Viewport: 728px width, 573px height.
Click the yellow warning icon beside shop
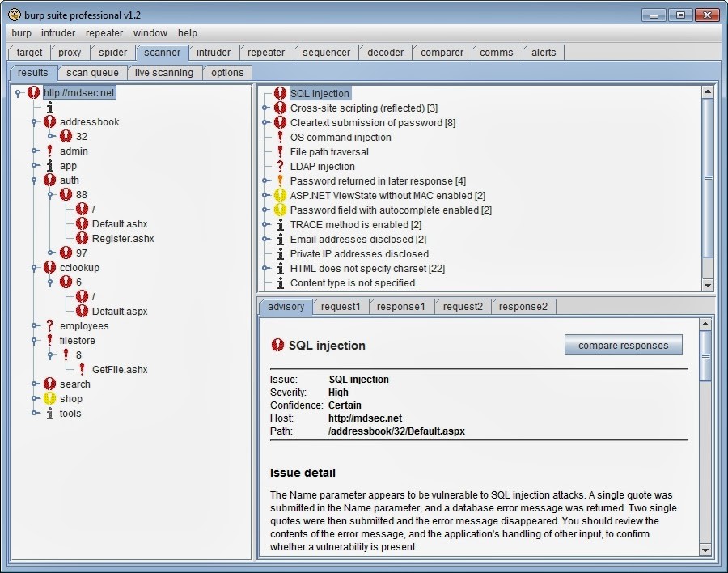coord(49,398)
